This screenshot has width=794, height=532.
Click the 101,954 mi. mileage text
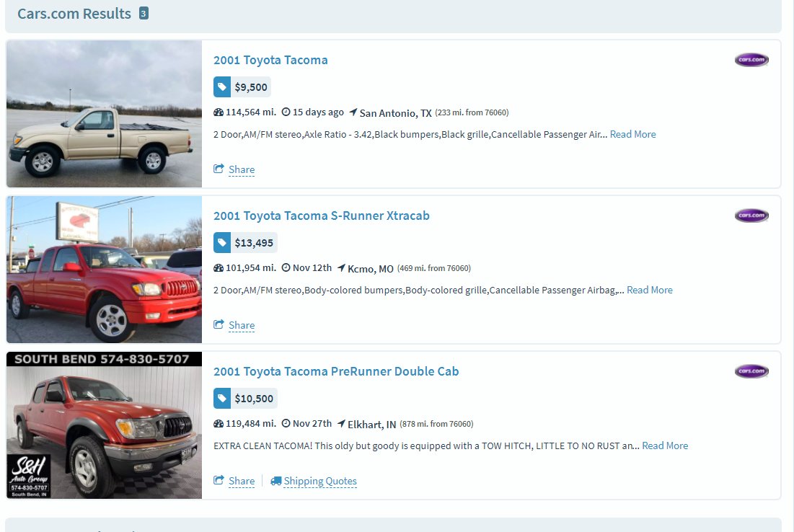(251, 267)
